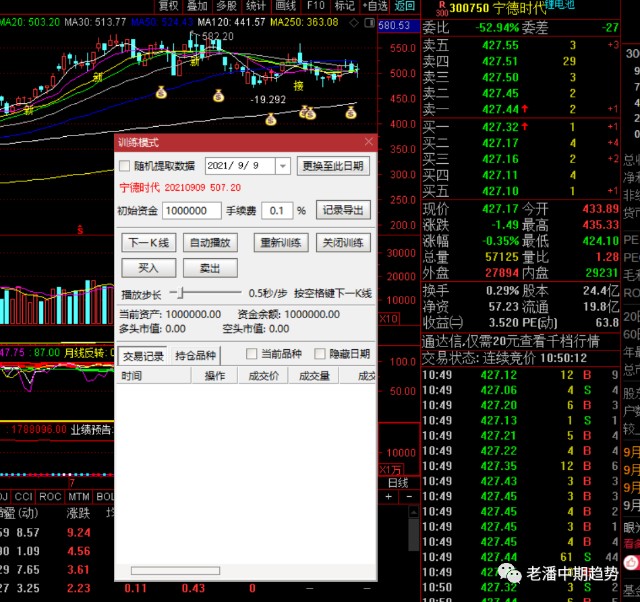640x602 pixels.
Task: Click 宁德时代 20210909 507.20 red label
Action: [x=180, y=188]
